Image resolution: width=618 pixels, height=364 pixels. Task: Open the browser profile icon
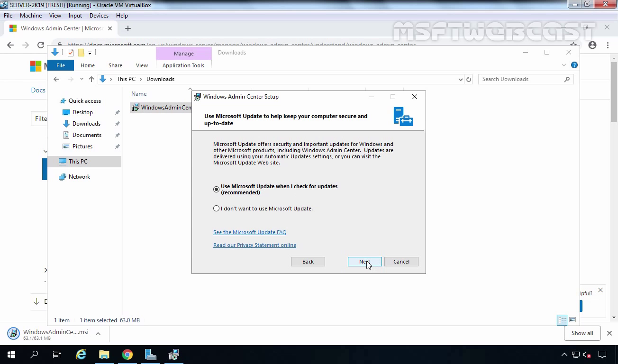click(592, 45)
